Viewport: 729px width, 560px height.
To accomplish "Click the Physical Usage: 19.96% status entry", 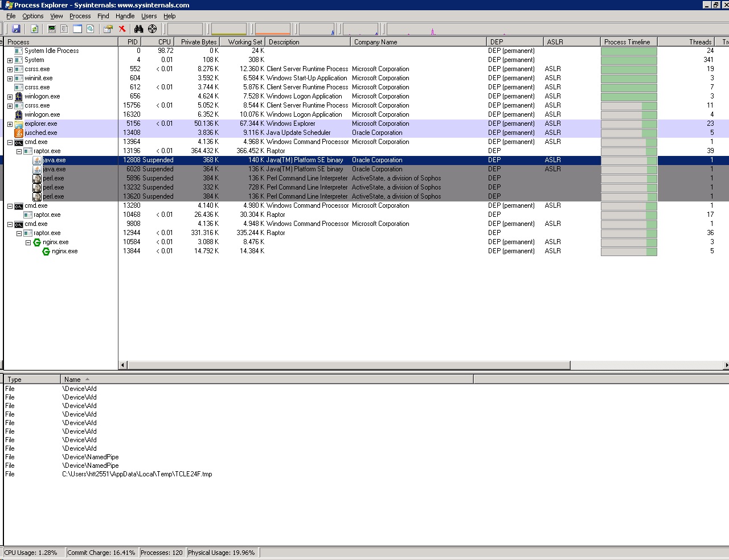I will pos(222,553).
